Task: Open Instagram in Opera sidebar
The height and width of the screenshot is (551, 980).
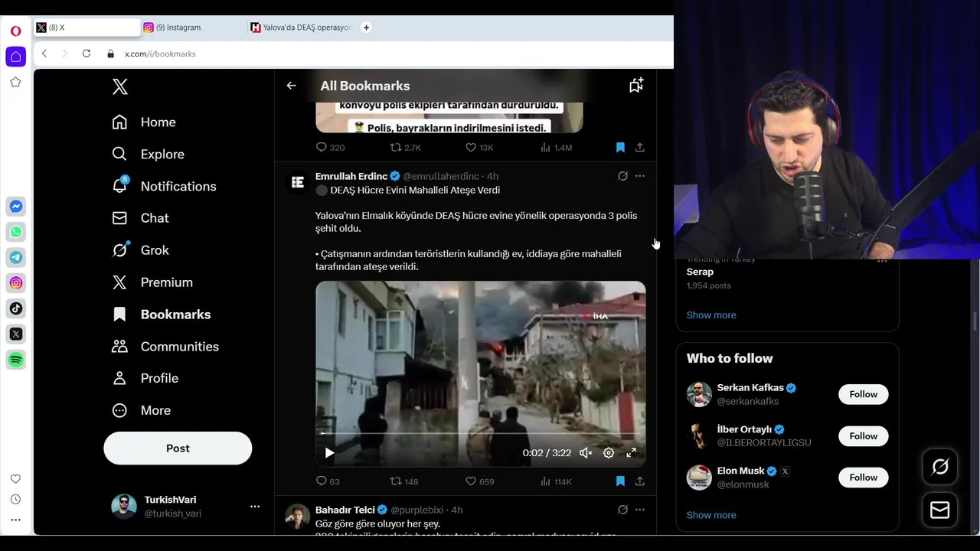Action: tap(15, 283)
